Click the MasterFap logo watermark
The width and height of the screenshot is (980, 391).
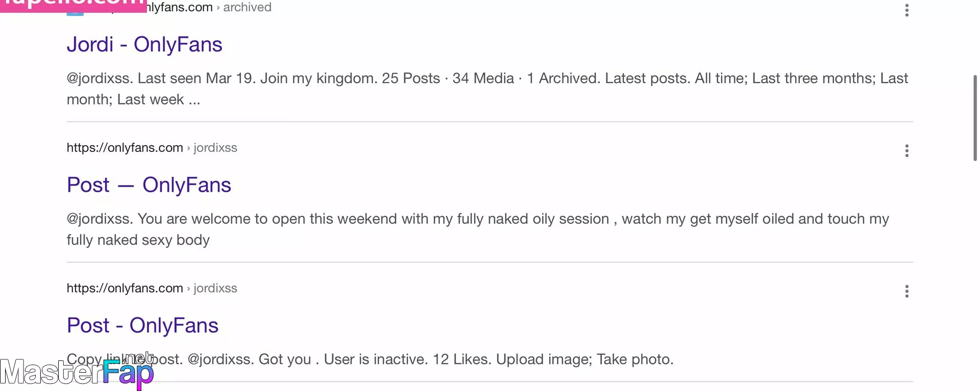coord(77,372)
